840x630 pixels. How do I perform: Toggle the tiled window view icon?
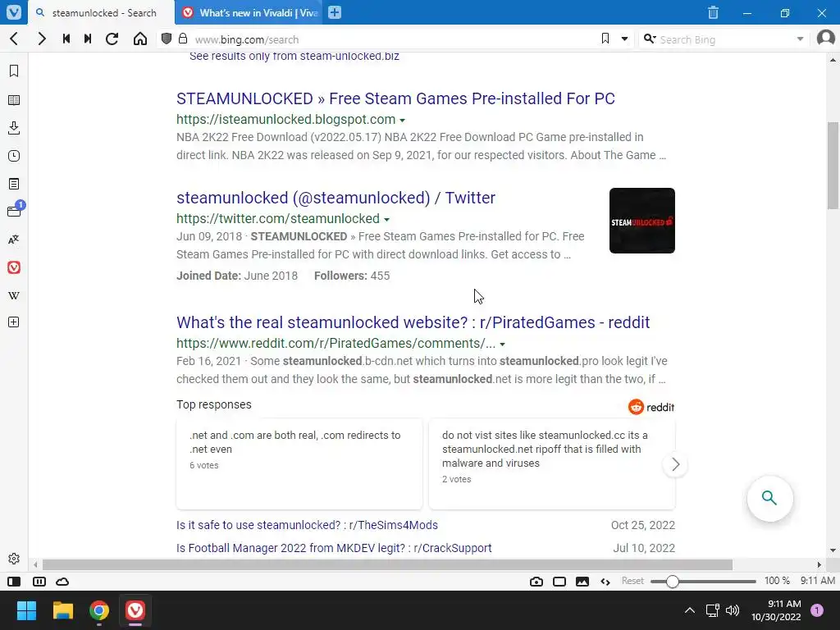[x=559, y=582]
